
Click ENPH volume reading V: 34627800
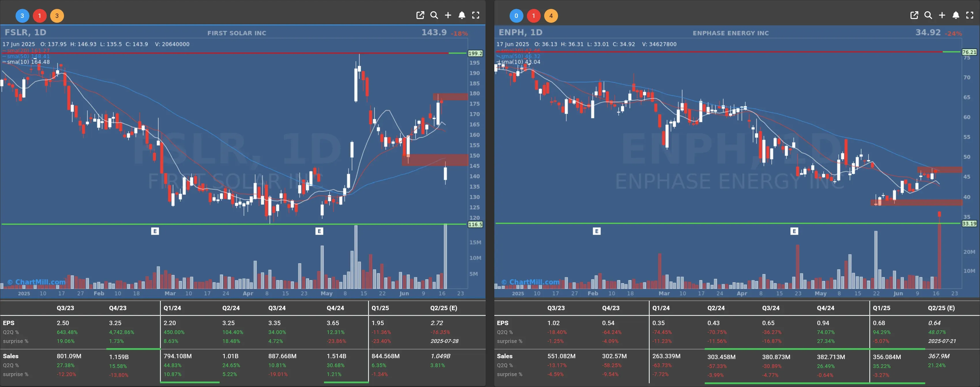pyautogui.click(x=659, y=44)
